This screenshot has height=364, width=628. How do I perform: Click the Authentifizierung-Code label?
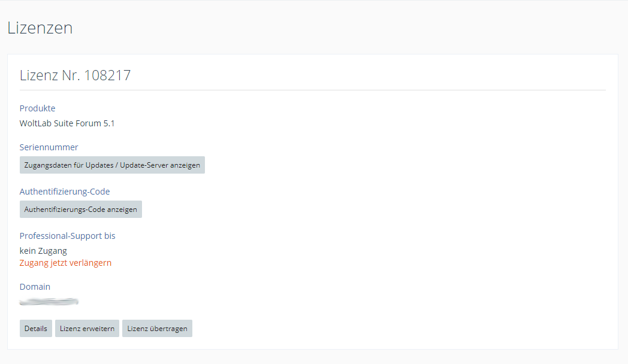tap(65, 192)
